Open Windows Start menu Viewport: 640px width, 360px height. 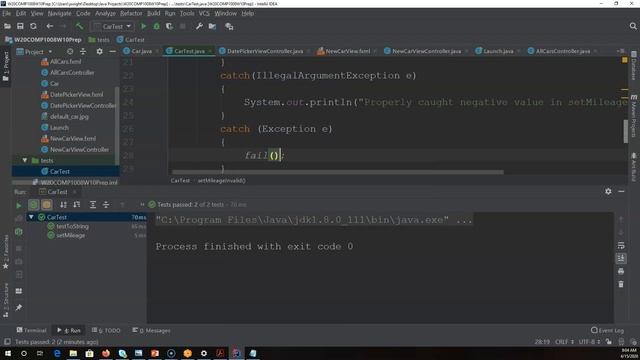(x=7, y=353)
